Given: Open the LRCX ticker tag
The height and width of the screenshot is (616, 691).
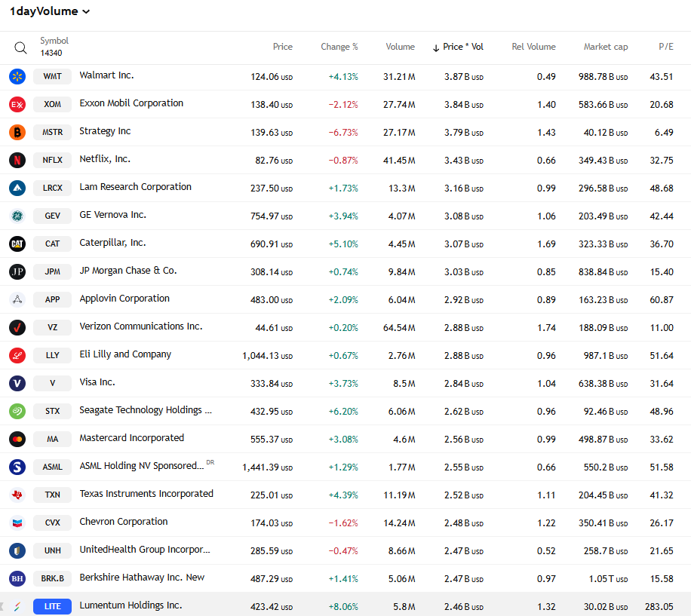Looking at the screenshot, I should pyautogui.click(x=53, y=188).
